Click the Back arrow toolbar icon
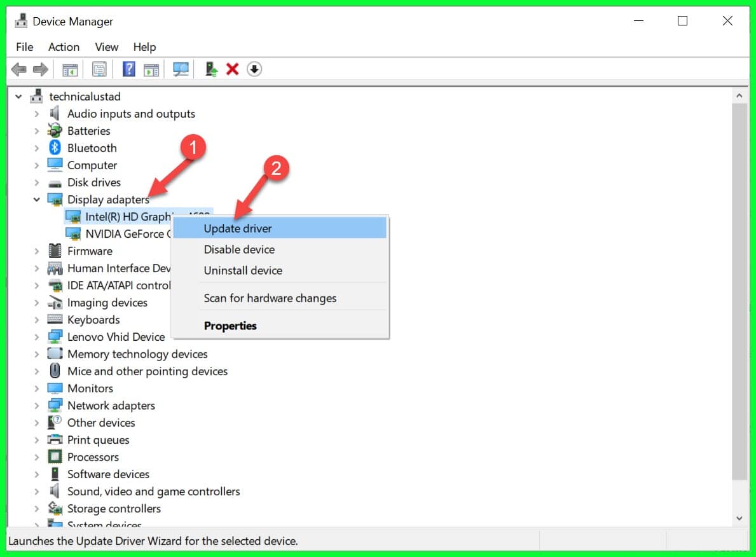The image size is (756, 557). click(x=19, y=69)
